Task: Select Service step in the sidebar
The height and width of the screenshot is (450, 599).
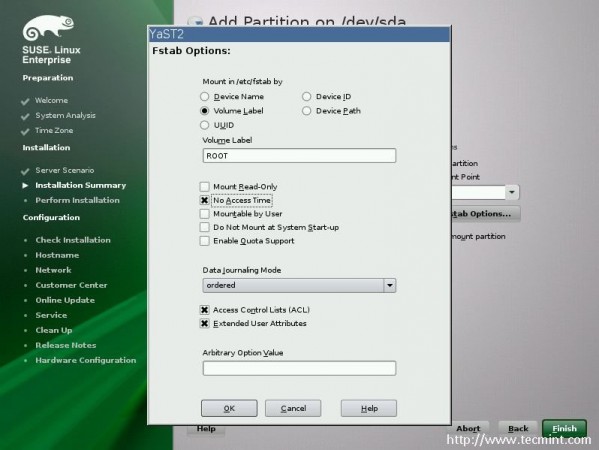Action: 51,315
